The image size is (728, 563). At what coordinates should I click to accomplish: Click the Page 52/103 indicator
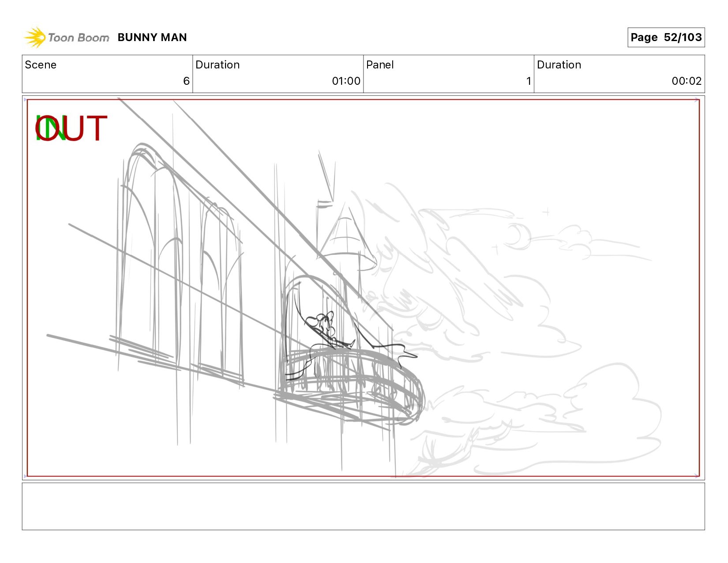[666, 38]
